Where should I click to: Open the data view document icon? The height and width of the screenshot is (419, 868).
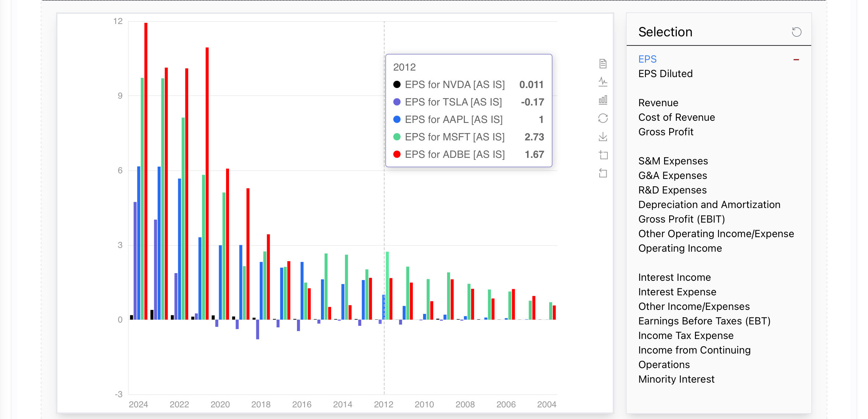click(603, 64)
